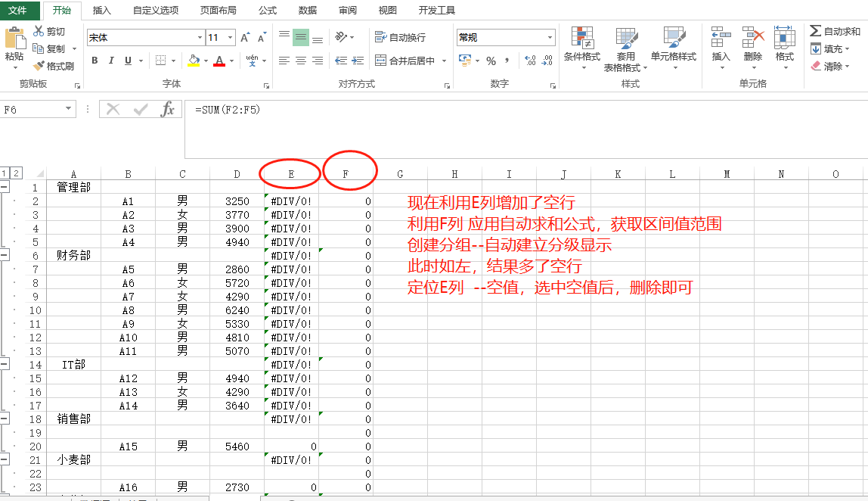Click the Cut (剪切) scissors icon
Image resolution: width=868 pixels, height=501 pixels.
pos(39,31)
